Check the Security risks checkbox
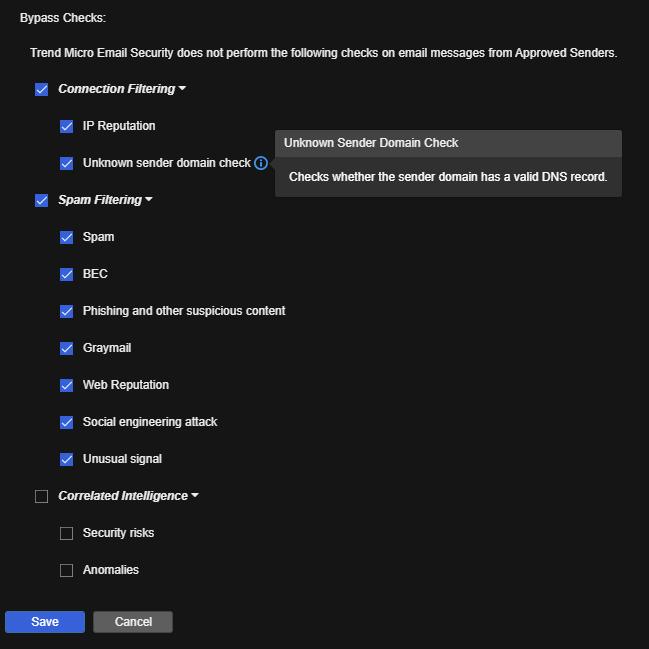Image resolution: width=649 pixels, height=649 pixels. [x=67, y=534]
